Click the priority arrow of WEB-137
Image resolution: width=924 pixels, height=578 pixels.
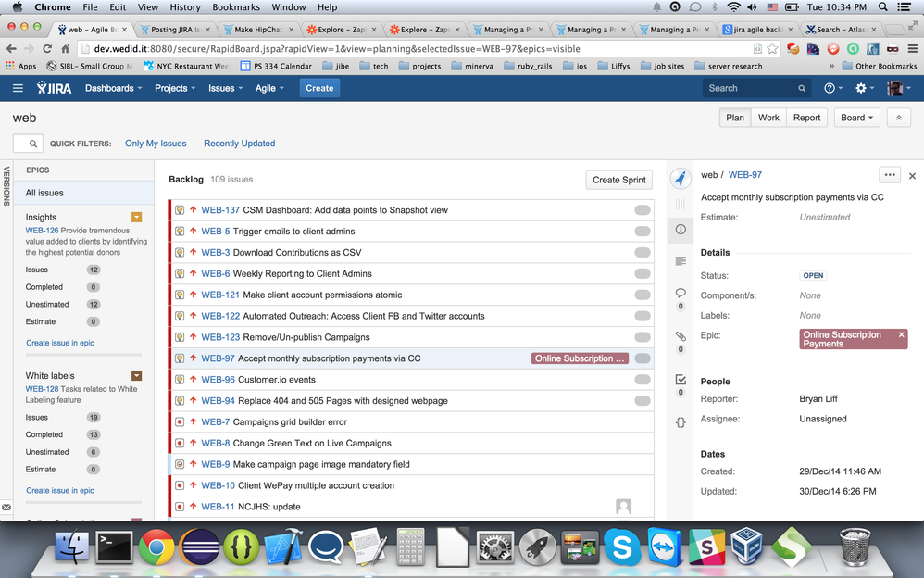click(193, 210)
